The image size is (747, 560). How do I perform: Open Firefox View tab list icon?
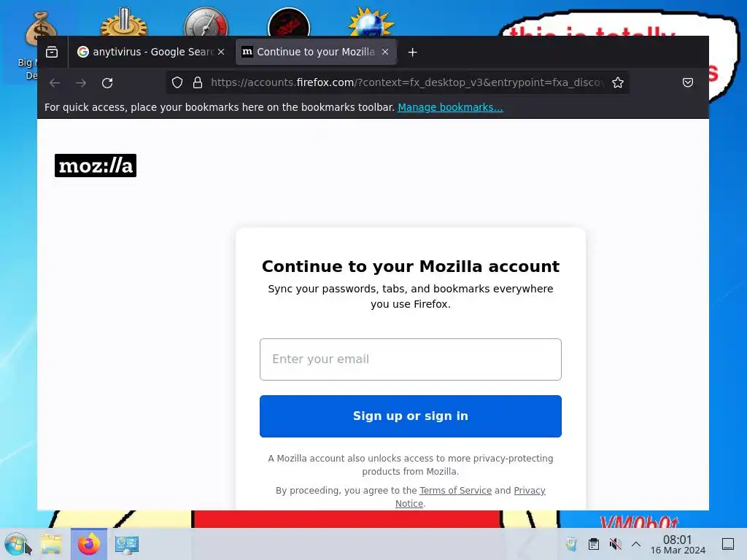tap(52, 52)
